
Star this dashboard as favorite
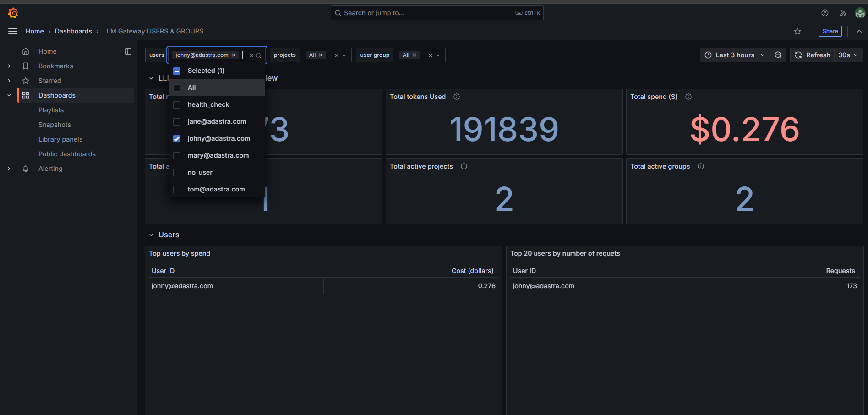[x=797, y=31]
